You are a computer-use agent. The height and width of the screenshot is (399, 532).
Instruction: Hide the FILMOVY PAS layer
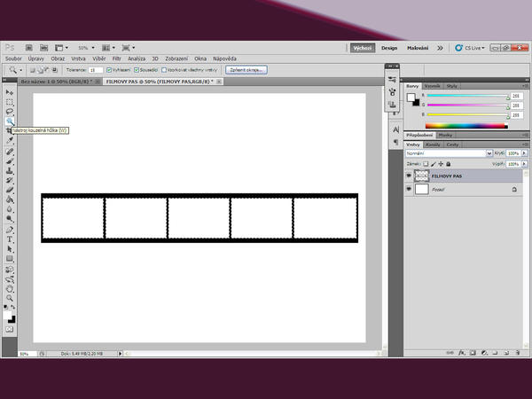point(409,176)
